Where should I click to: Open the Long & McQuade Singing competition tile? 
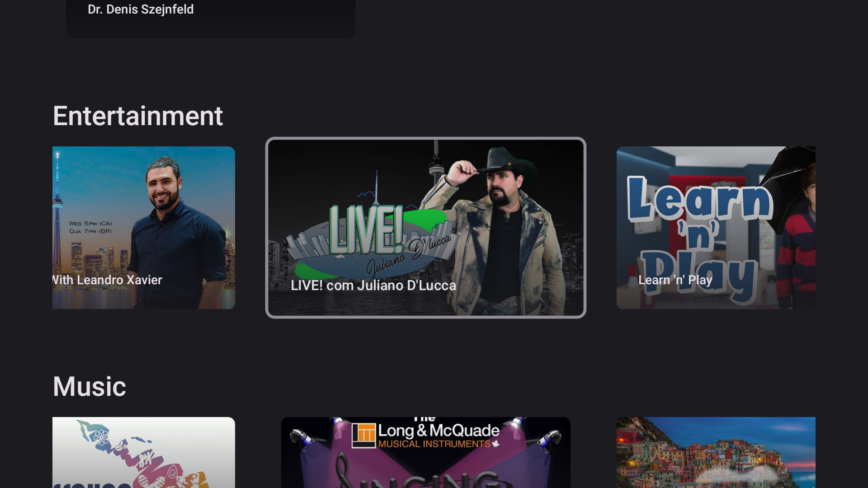(425, 452)
